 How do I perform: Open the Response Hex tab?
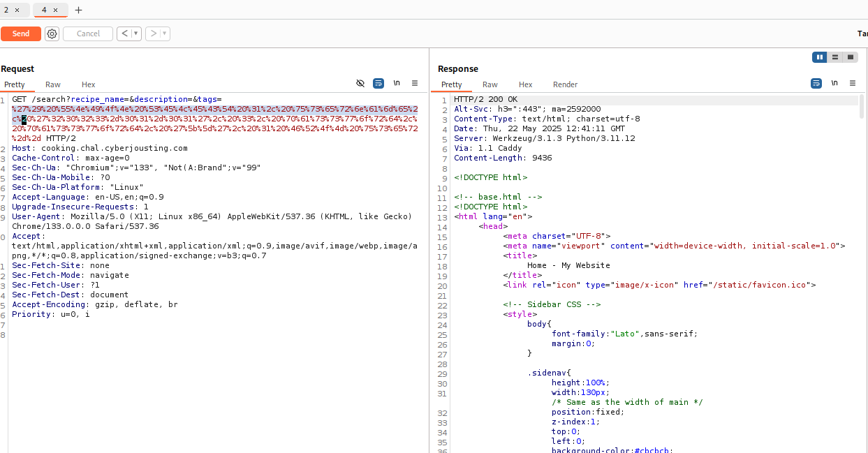(x=525, y=84)
